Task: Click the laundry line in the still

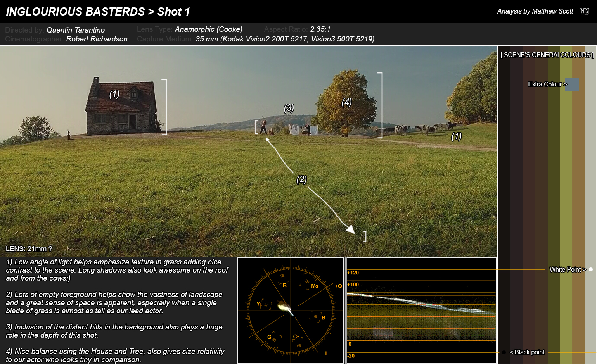Action: pos(303,129)
